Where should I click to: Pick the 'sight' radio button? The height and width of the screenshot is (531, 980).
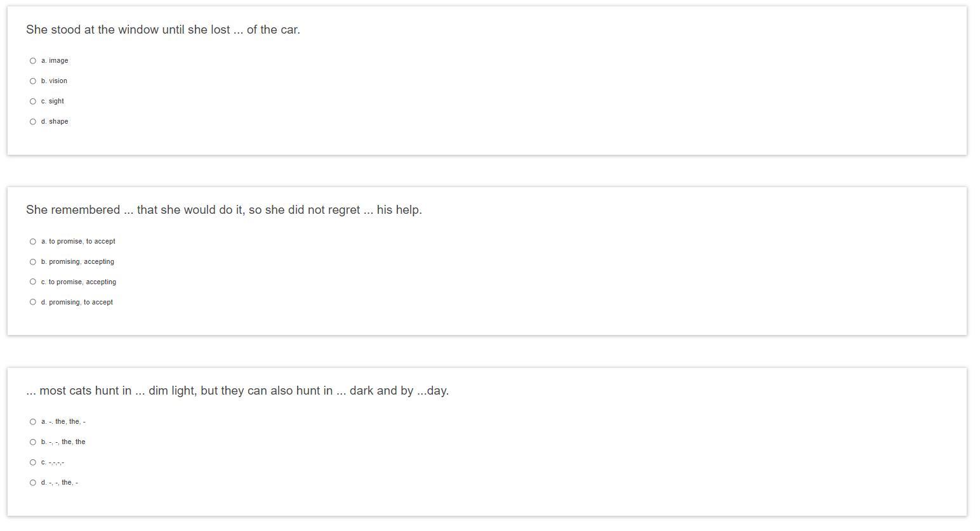(x=33, y=102)
